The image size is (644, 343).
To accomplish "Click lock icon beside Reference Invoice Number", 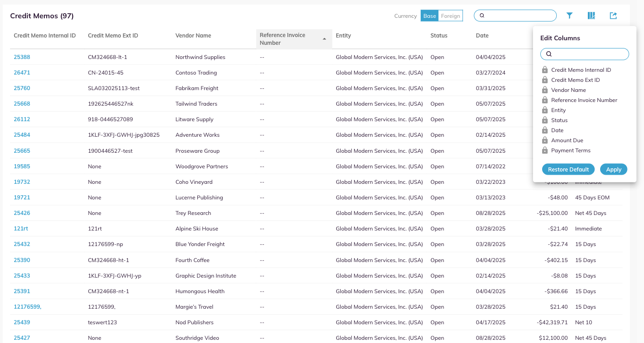I will click(545, 100).
